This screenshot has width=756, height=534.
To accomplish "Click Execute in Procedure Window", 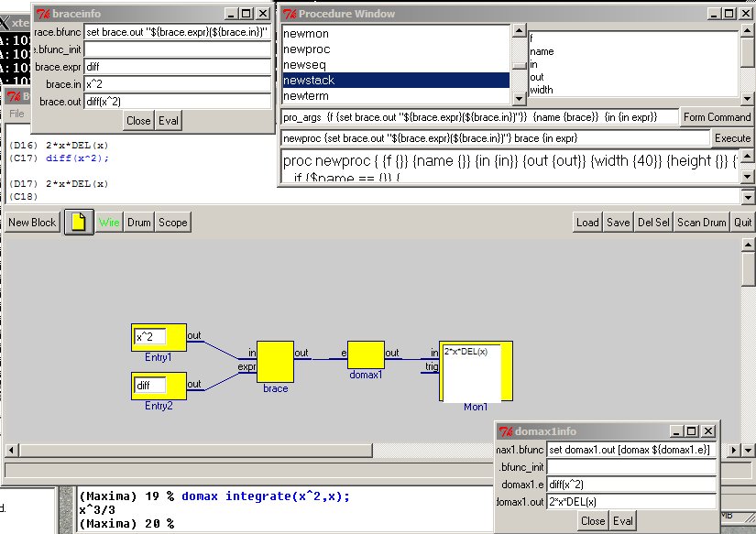I will click(732, 138).
